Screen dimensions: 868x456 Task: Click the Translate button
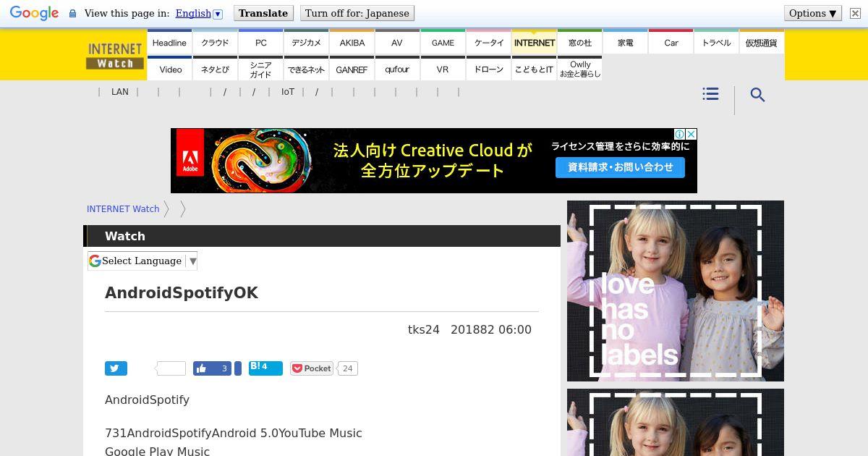pyautogui.click(x=263, y=13)
